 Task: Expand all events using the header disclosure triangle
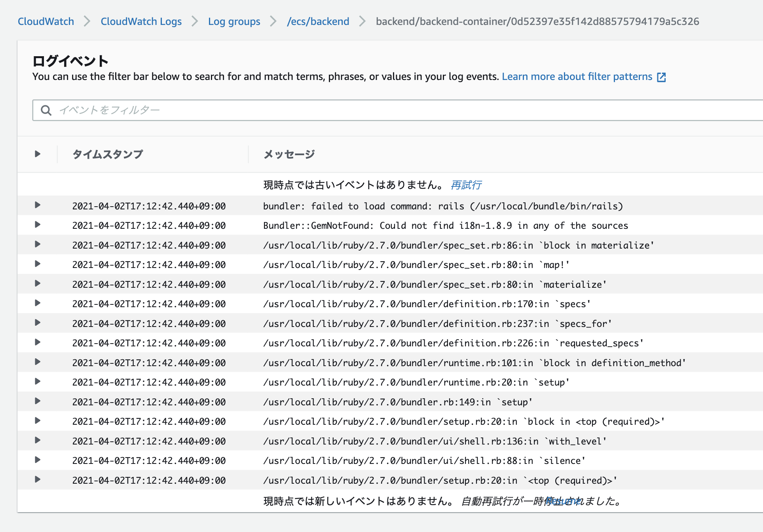pyautogui.click(x=38, y=154)
